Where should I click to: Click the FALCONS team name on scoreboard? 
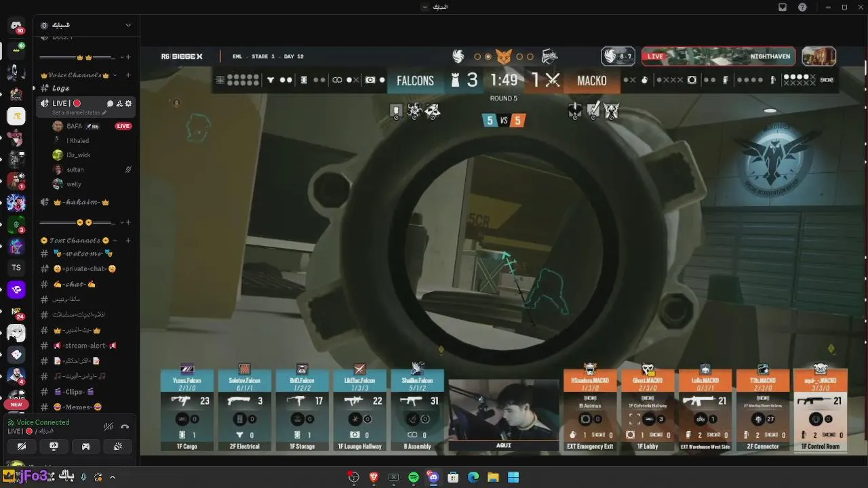pos(415,81)
